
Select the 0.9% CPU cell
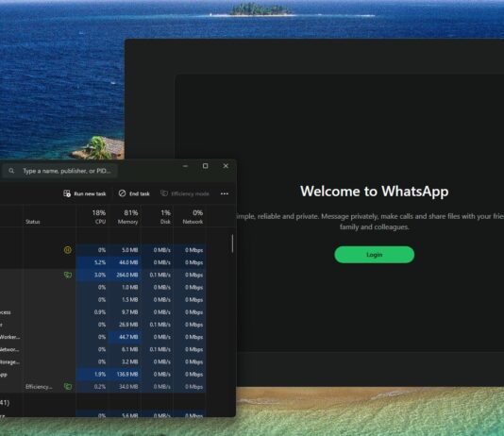92,312
